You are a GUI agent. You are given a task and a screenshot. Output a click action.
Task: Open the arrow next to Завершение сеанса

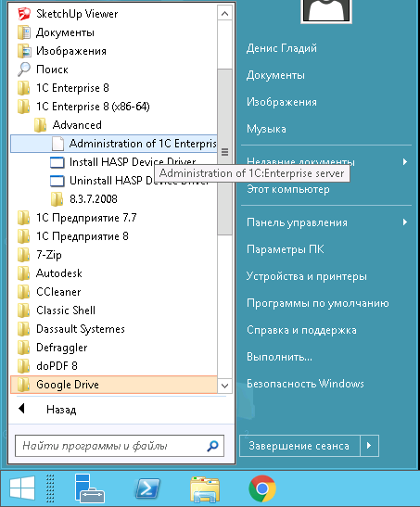369,446
